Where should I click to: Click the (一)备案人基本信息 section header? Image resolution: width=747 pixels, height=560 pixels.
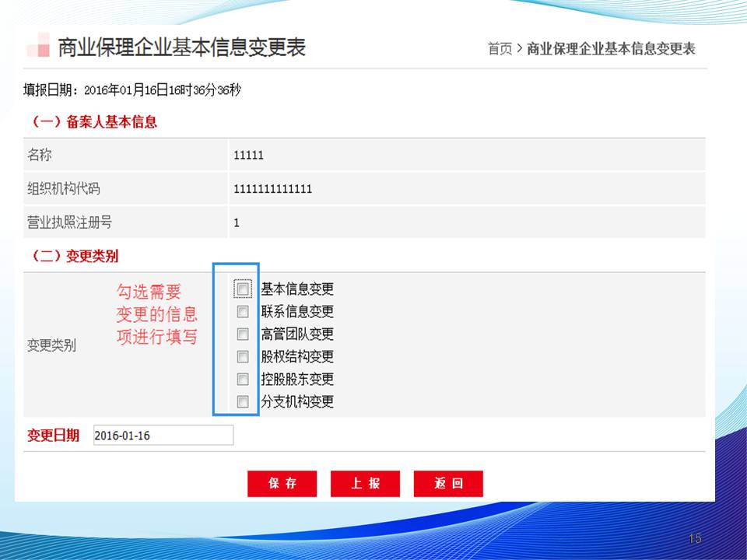93,121
